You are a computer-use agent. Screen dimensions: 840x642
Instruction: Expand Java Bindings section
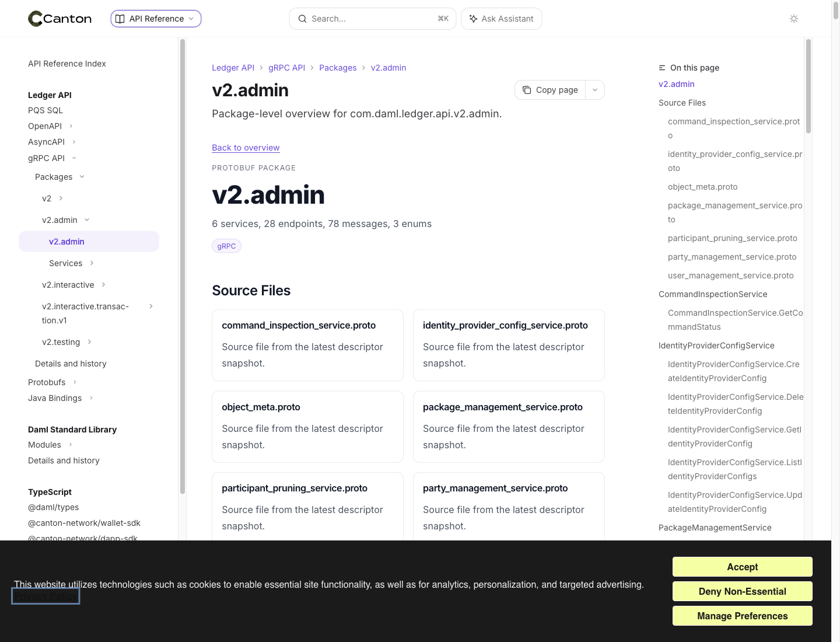click(x=91, y=398)
